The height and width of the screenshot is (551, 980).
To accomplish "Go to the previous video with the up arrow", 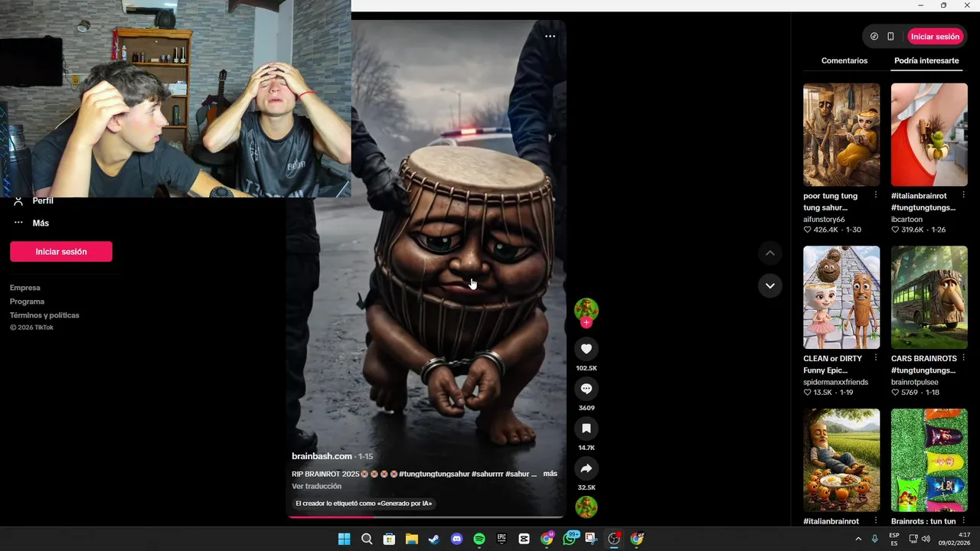I will [x=770, y=253].
